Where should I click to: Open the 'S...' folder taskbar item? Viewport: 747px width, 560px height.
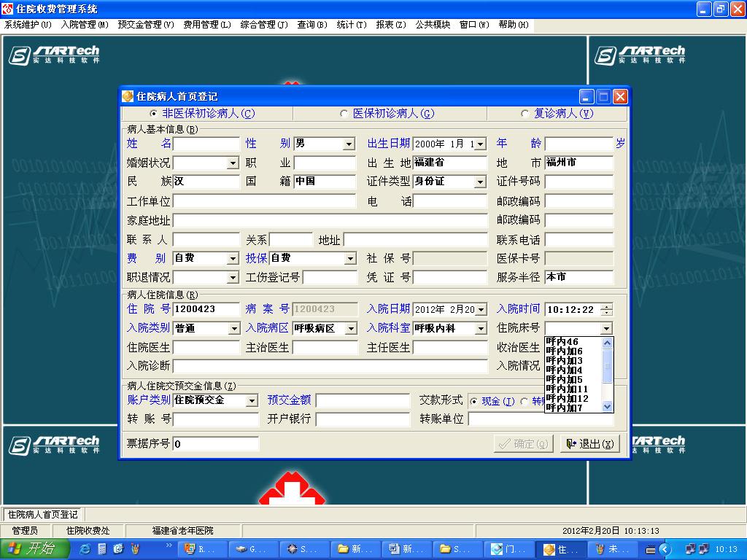tap(457, 549)
